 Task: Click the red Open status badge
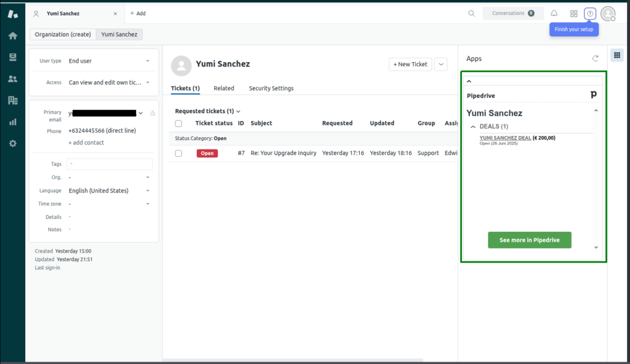coord(207,154)
